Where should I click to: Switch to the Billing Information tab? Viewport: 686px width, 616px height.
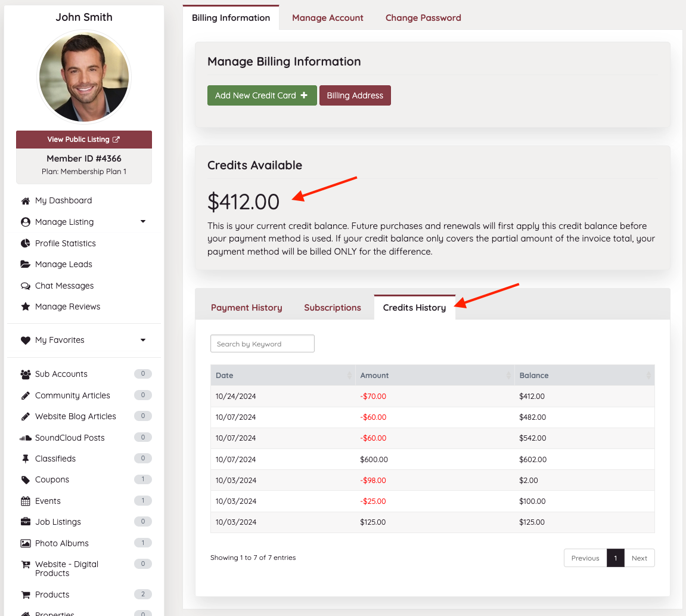pyautogui.click(x=231, y=18)
